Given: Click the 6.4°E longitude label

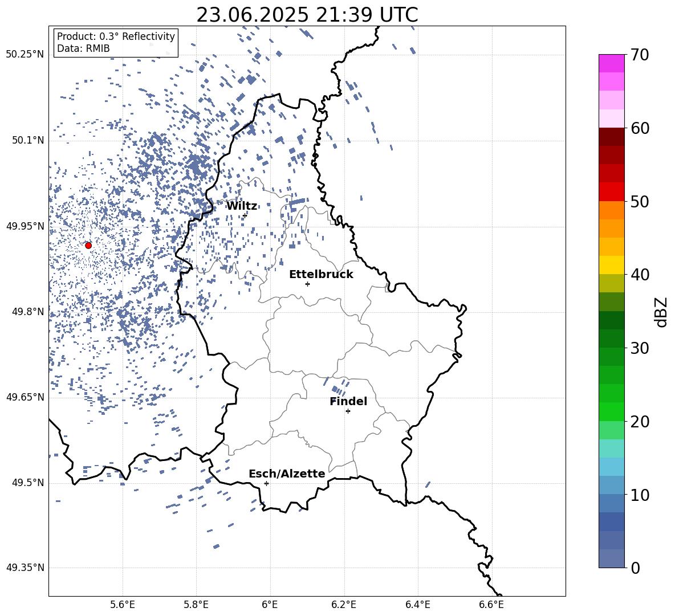Looking at the screenshot, I should point(417,605).
